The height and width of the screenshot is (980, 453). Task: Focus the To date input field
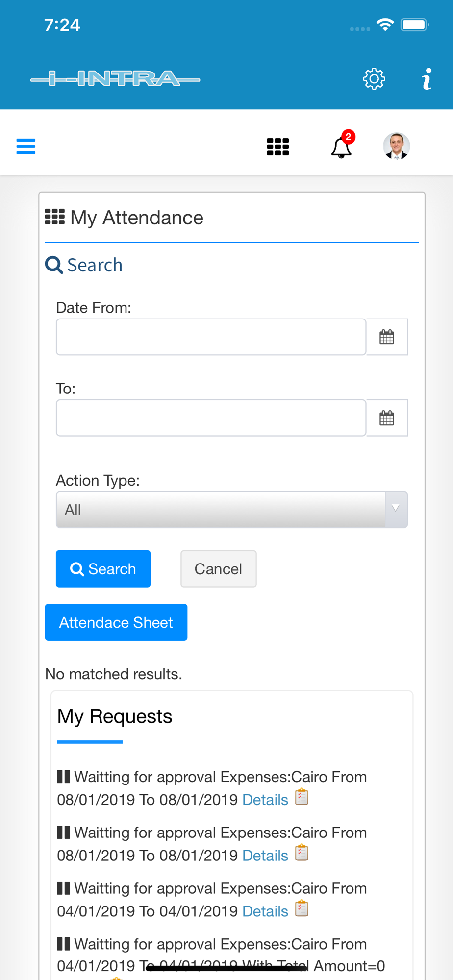[211, 418]
